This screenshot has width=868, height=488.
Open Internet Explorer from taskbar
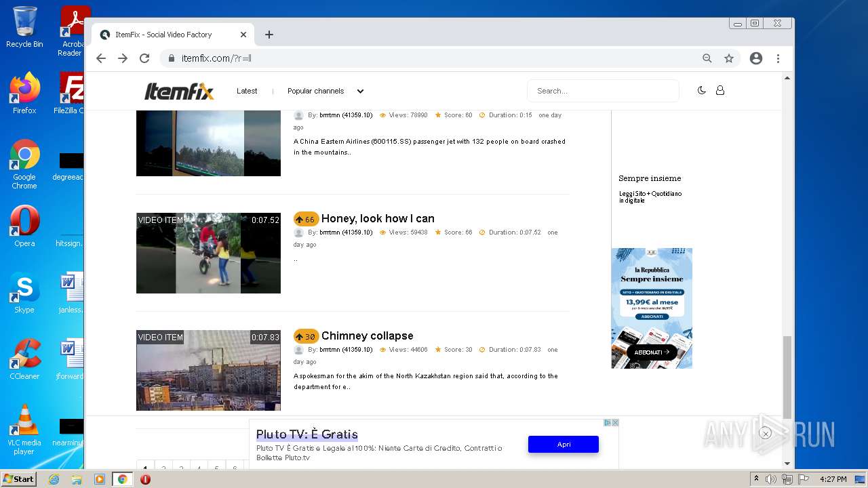pos(54,479)
